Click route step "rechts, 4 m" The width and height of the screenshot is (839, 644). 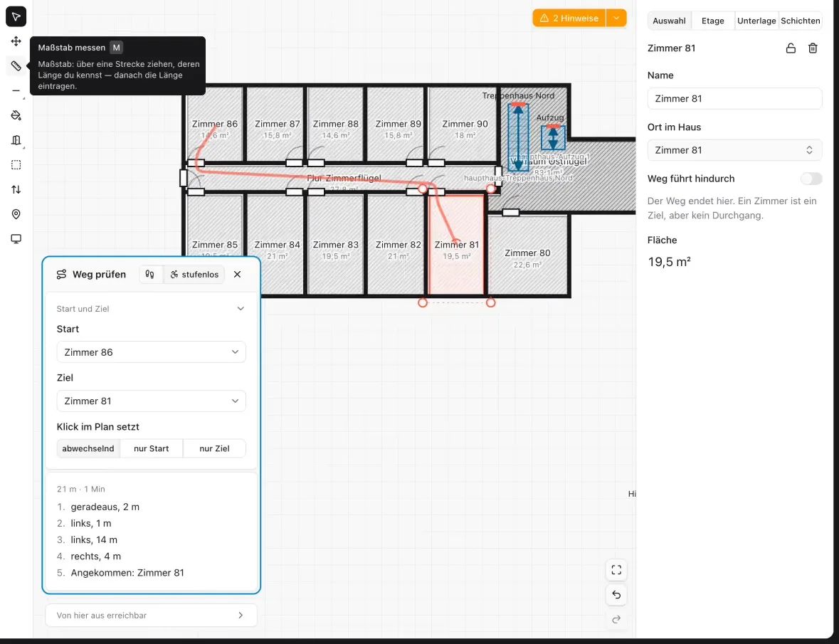96,556
